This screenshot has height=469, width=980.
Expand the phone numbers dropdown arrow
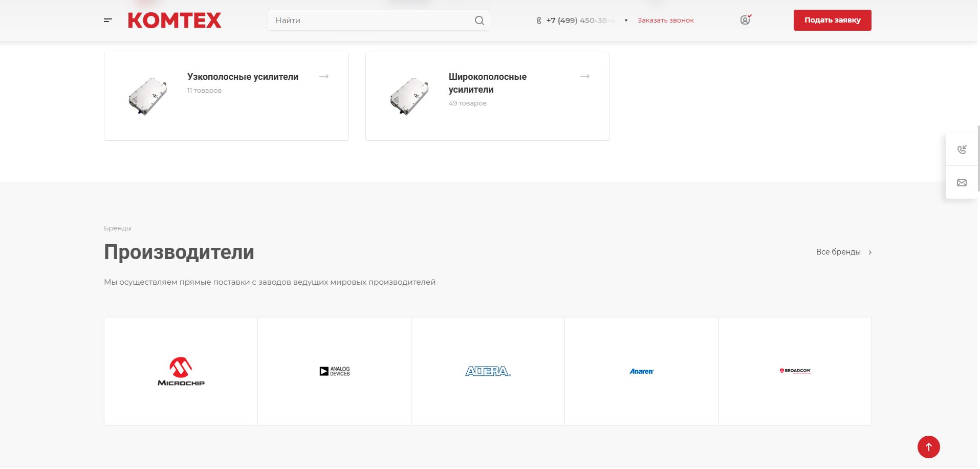[x=626, y=20]
